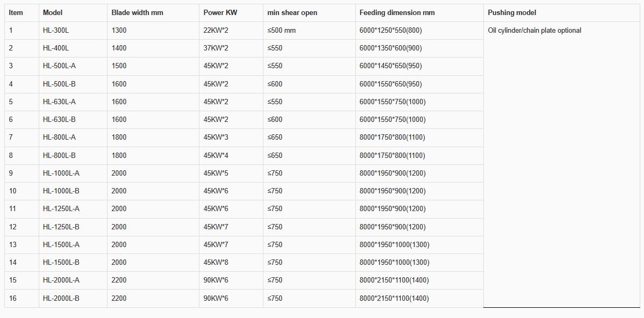Select the '≤500 mm' shear open cell
The height and width of the screenshot is (318, 644).
click(281, 31)
